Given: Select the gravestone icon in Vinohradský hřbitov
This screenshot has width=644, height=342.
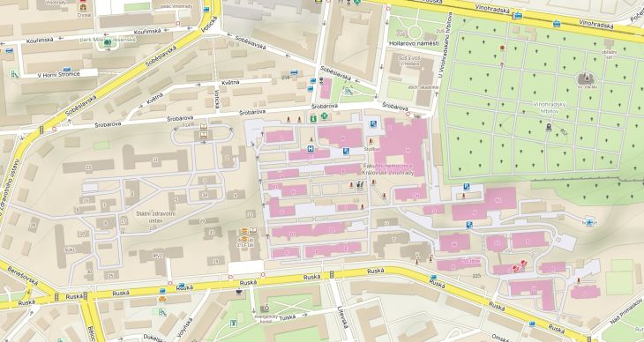Looking at the screenshot, I should (x=549, y=127).
